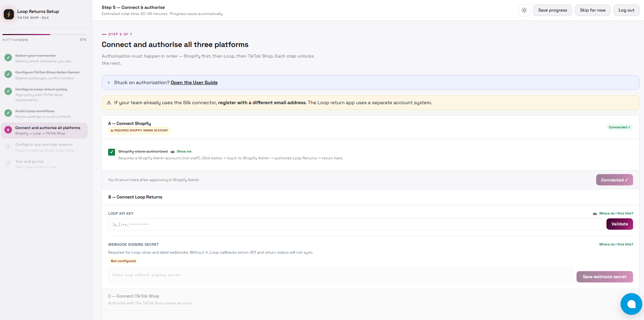Click the step 6 number badge in the sidebar
Viewport: 644px width, 320px height.
[8, 147]
